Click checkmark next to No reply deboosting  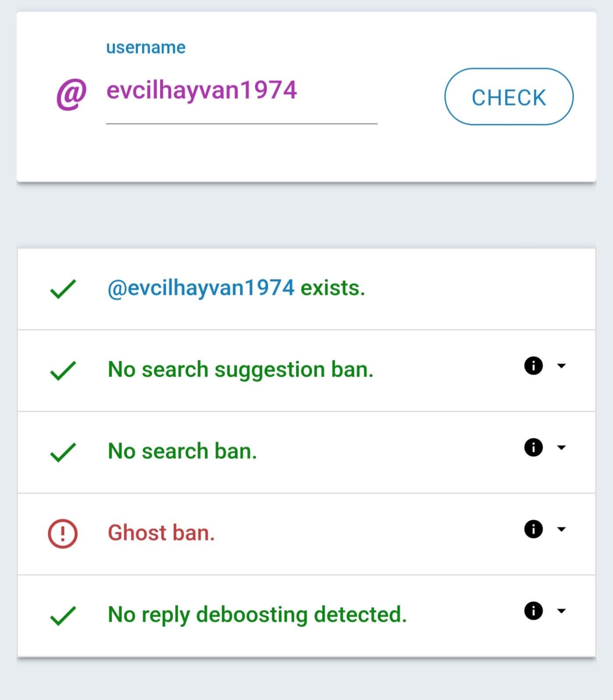[63, 616]
